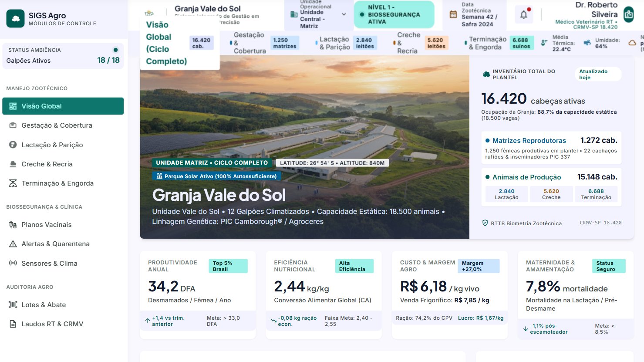The height and width of the screenshot is (362, 644).
Task: Click the Status Ambiência Galpões Ativos card
Action: point(63,56)
